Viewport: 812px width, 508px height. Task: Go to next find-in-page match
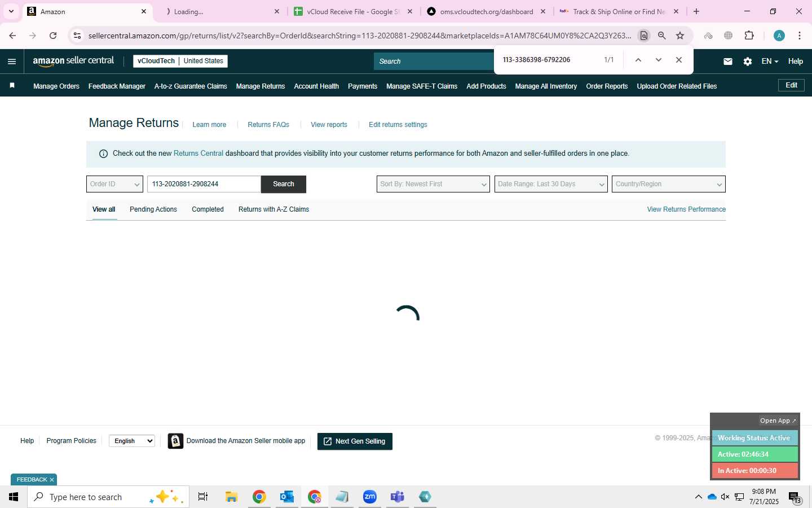point(658,60)
